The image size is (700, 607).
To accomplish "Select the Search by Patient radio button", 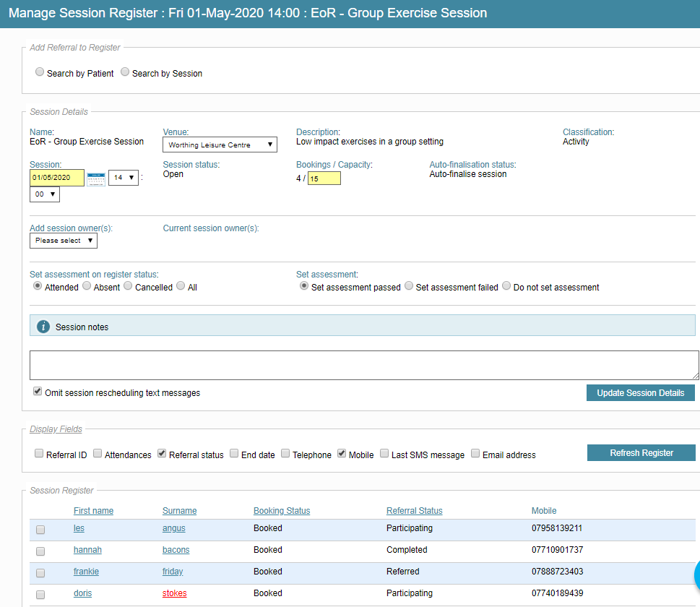I will [40, 72].
